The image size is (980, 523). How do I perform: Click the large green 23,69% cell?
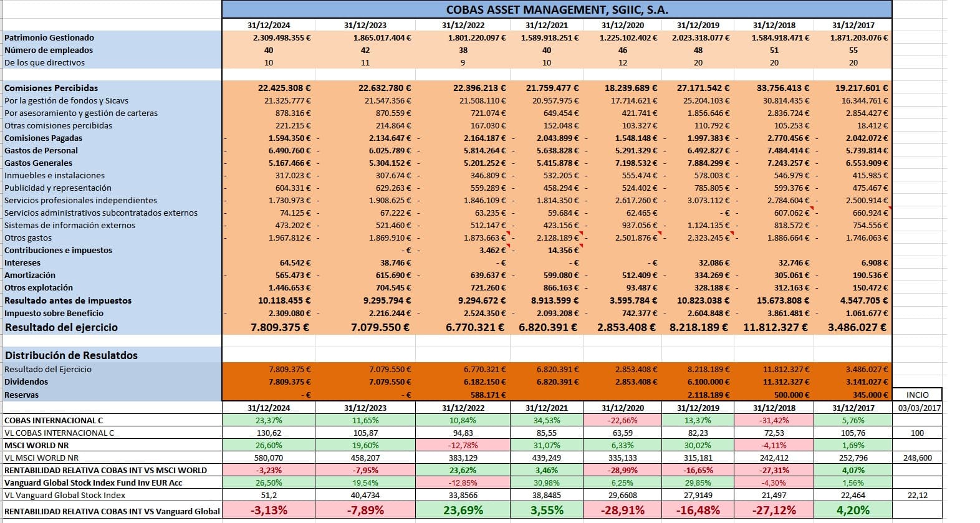(x=463, y=510)
